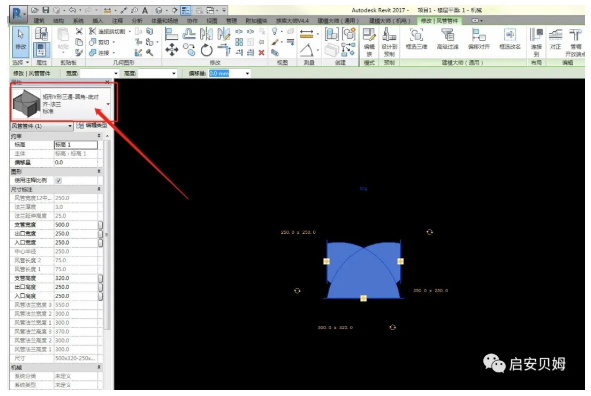Open the Architecture ribbon tab
Viewport: 591px width, 396px height.
(x=39, y=20)
